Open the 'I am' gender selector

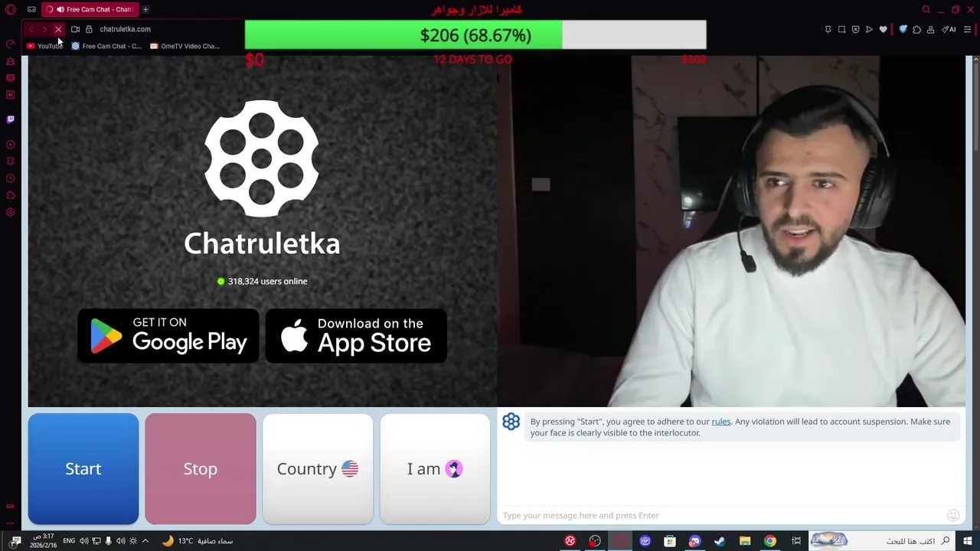pyautogui.click(x=435, y=468)
